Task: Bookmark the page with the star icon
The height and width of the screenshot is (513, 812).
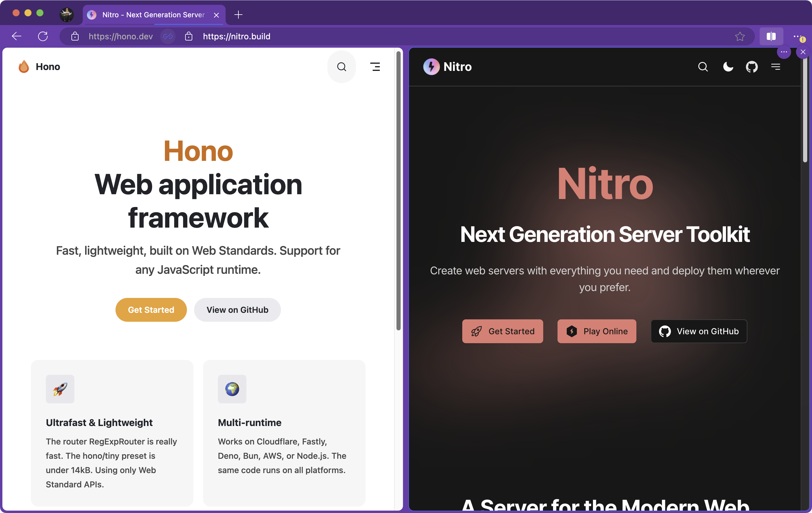Action: coord(740,36)
